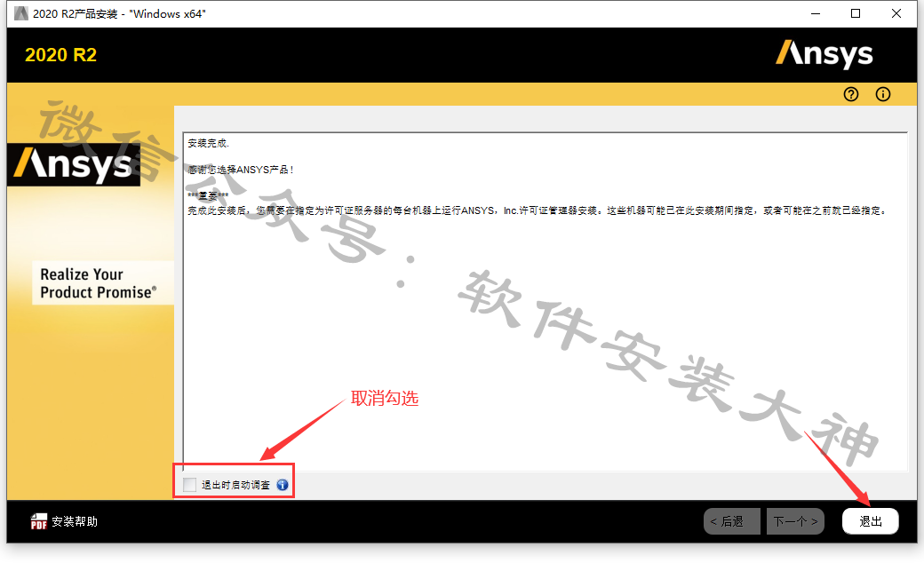Click the help question mark icon
The width and height of the screenshot is (924, 587).
pos(851,94)
